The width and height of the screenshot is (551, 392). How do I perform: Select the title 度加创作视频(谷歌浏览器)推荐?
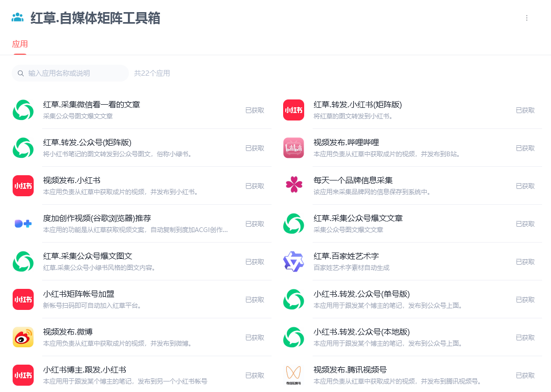click(97, 218)
